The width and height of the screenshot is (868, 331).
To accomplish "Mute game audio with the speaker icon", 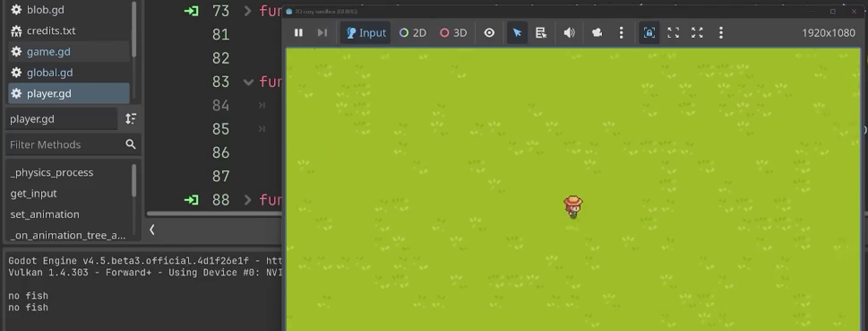I will point(569,32).
